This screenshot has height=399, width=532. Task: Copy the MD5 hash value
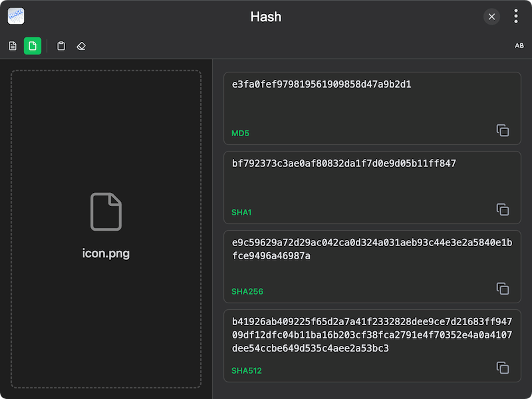503,130
